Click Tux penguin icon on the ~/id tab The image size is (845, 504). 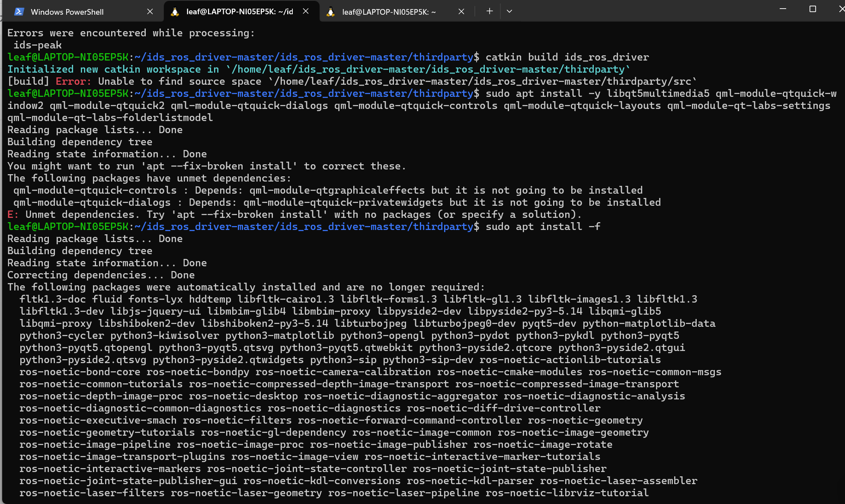coord(175,12)
